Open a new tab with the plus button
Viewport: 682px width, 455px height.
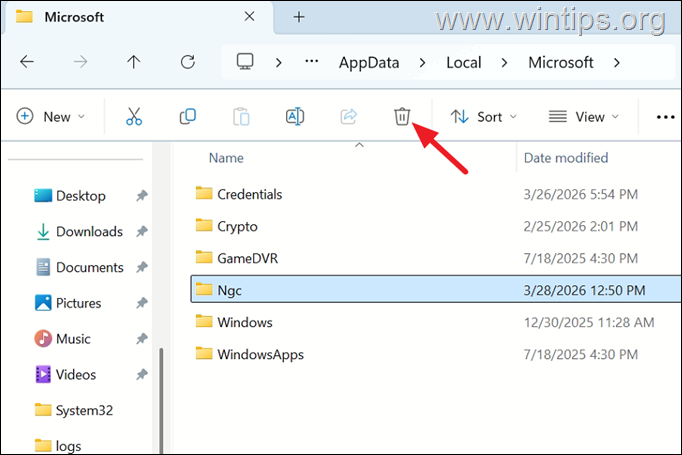(x=299, y=17)
